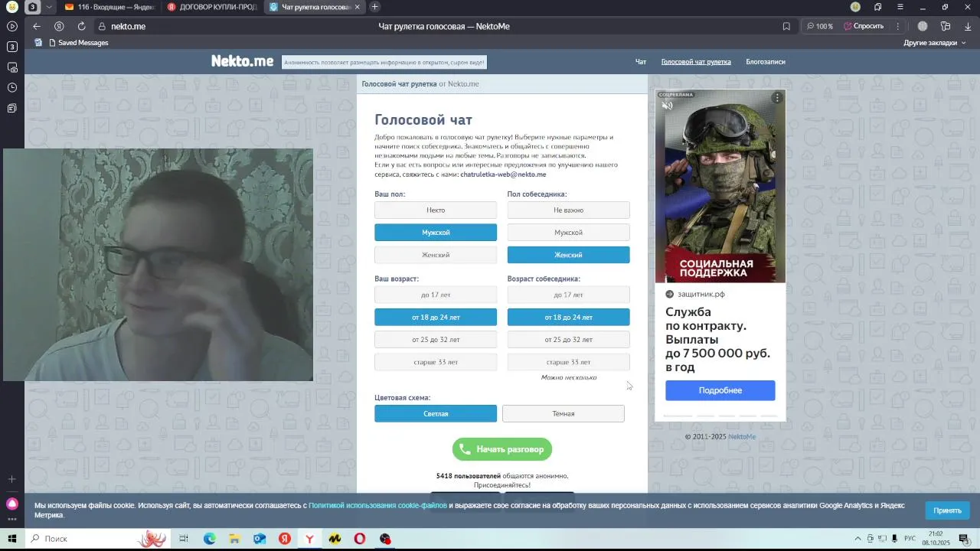
Task: Select Женский as your gender
Action: [436, 255]
